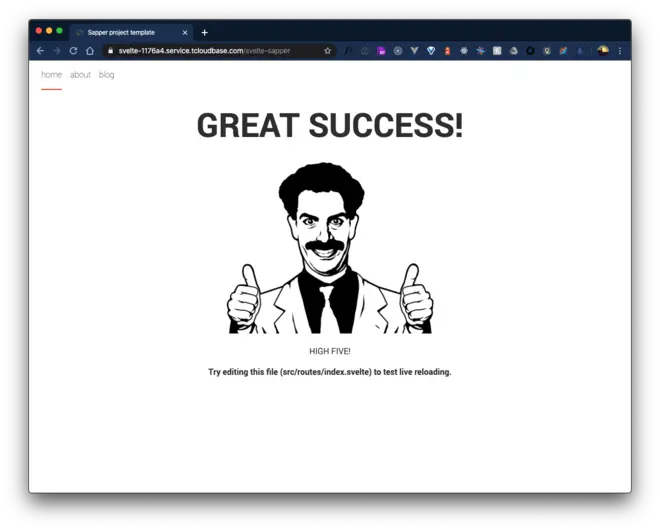
Task: Click the 'Try editing this file' text
Action: [330, 372]
